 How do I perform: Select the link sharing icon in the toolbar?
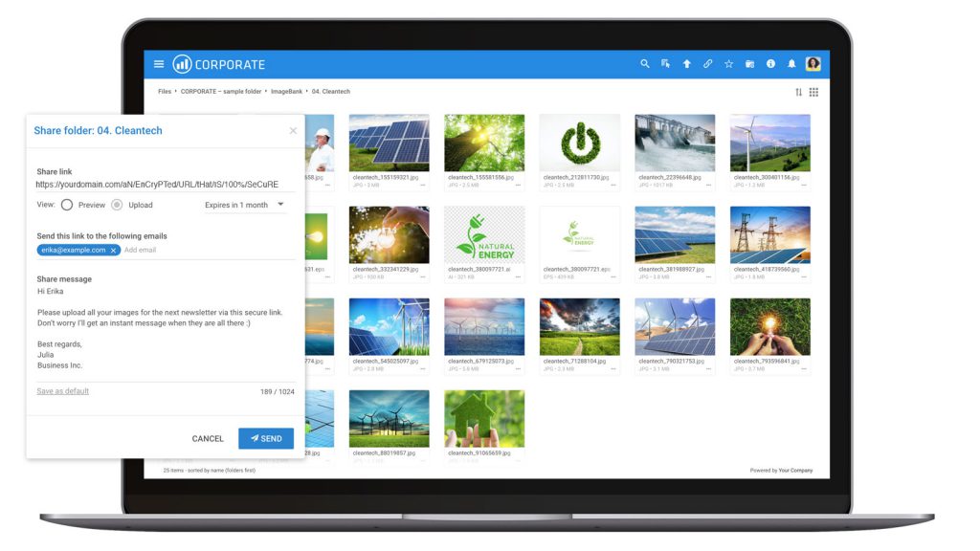(708, 63)
